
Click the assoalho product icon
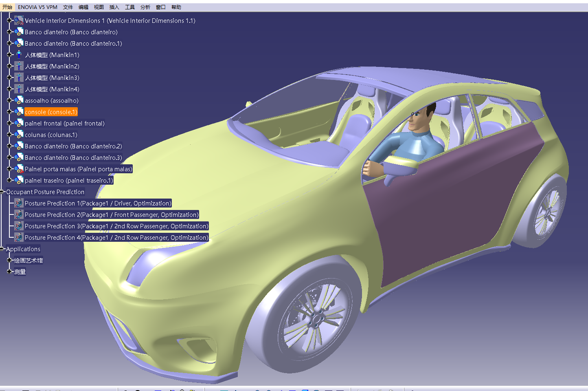pyautogui.click(x=19, y=100)
